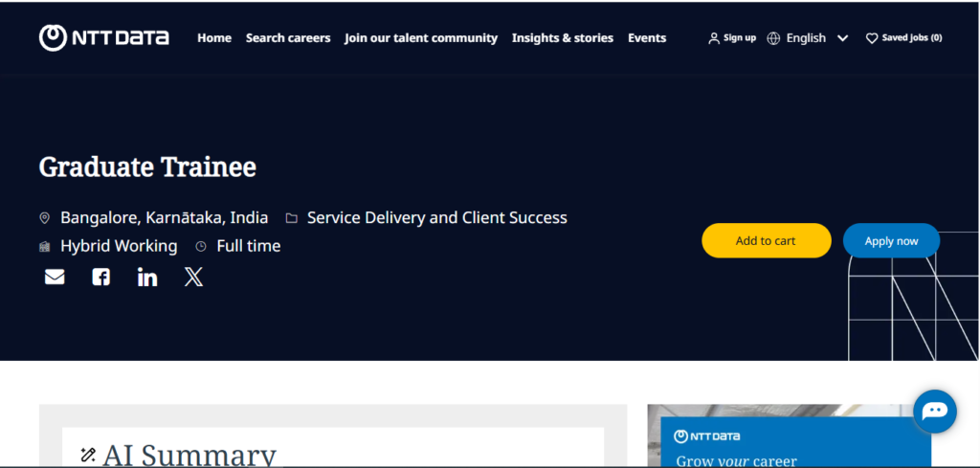Click the folder category icon
Screen dimensions: 980x468
click(291, 218)
